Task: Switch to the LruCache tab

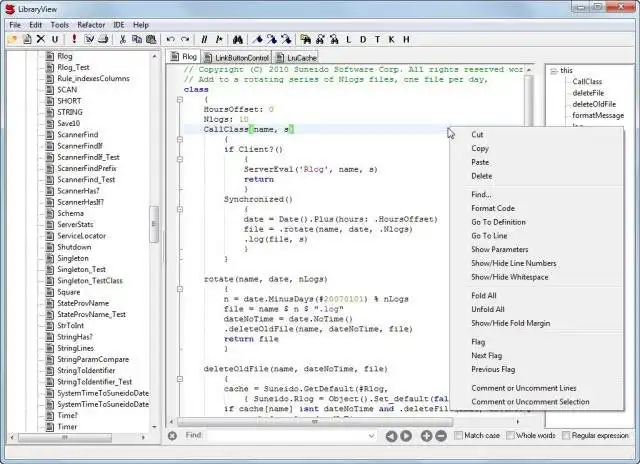Action: (296, 58)
